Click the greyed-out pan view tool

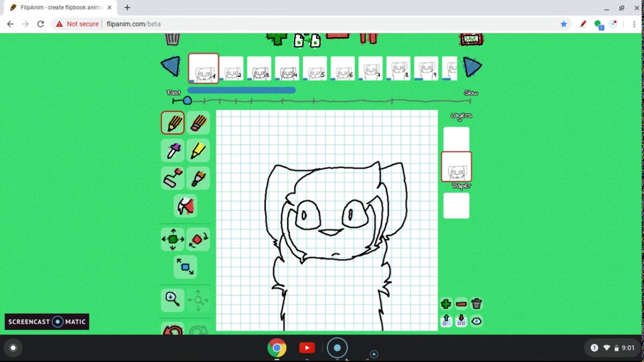[199, 300]
